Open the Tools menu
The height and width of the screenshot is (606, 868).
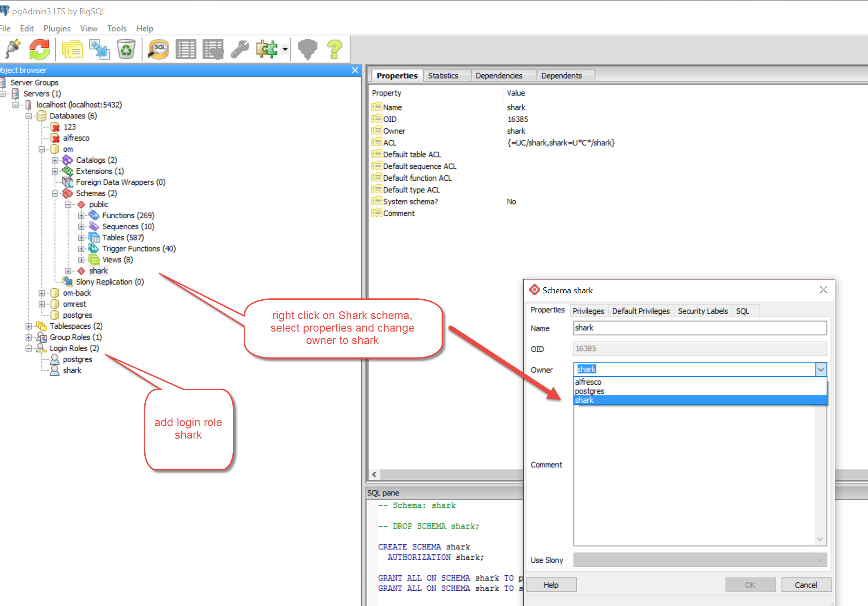pos(117,29)
